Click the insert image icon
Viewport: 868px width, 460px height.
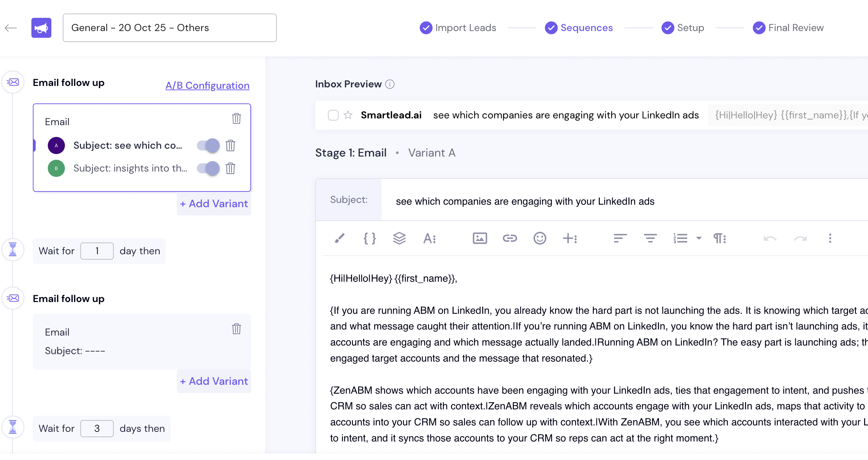[480, 238]
